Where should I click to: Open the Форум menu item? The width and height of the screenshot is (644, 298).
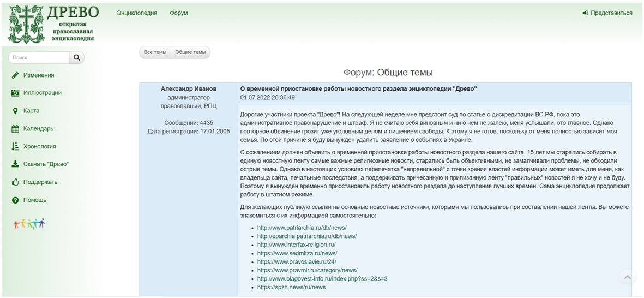pos(179,13)
